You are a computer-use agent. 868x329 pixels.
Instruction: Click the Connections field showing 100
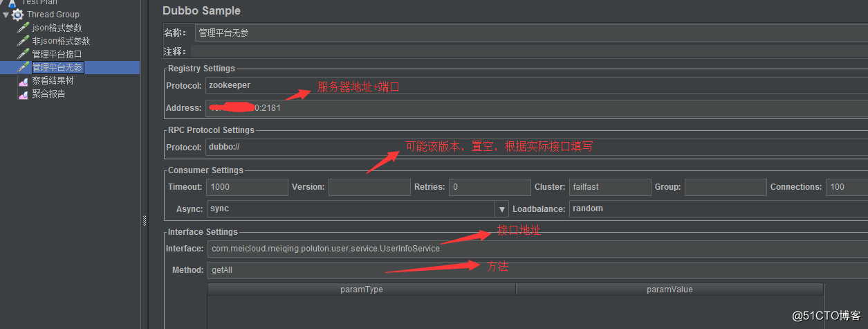point(847,187)
